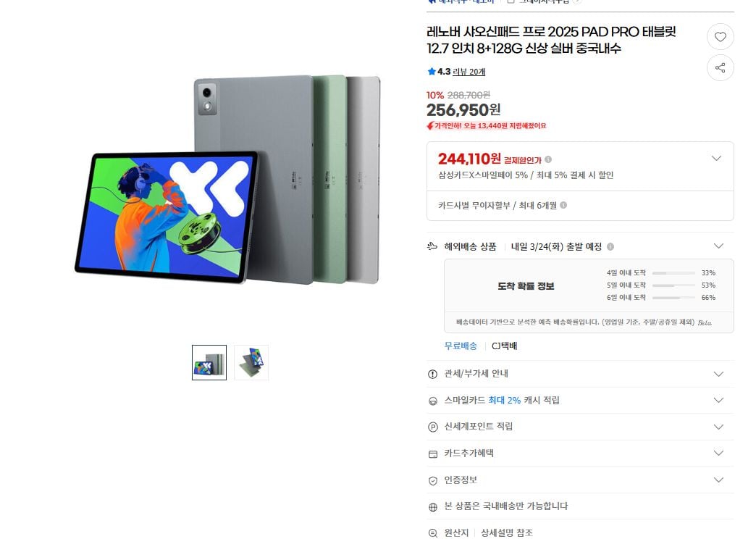The width and height of the screenshot is (756, 539).
Task: Expand the 244,110원 payment discount panel
Action: coord(716,158)
